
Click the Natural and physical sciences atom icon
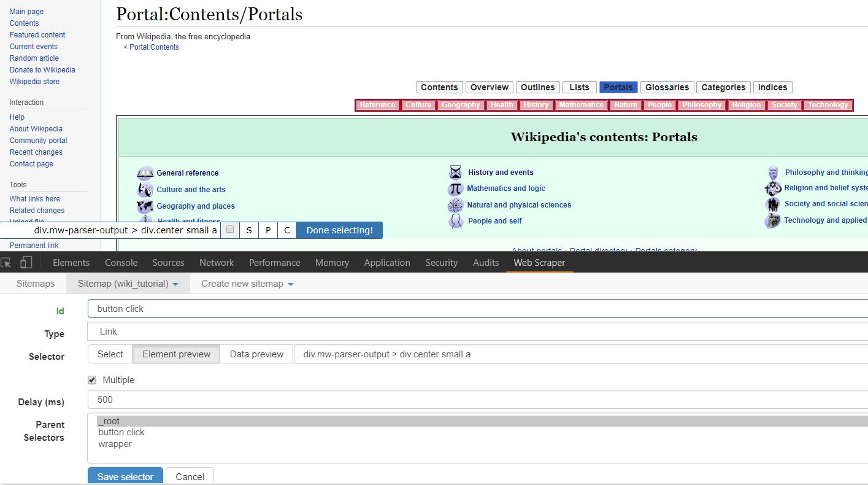pos(455,205)
